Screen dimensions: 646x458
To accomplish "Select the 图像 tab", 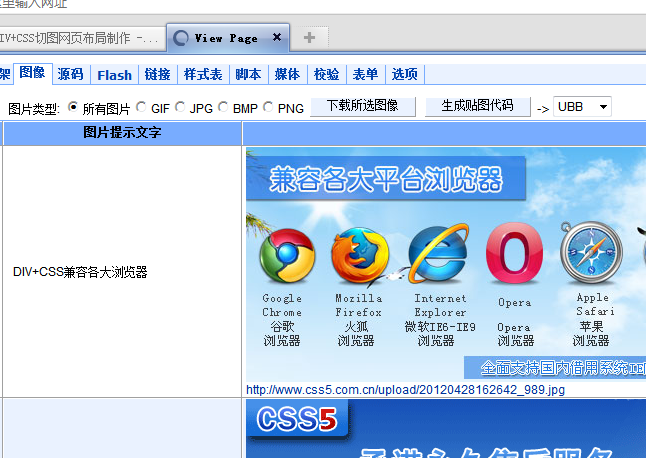I will pos(33,73).
